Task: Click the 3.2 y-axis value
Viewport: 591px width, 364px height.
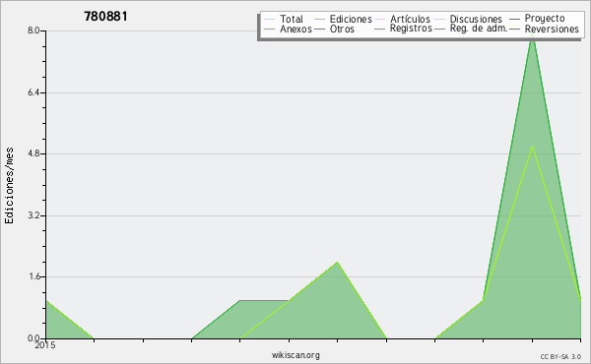Action: click(33, 215)
